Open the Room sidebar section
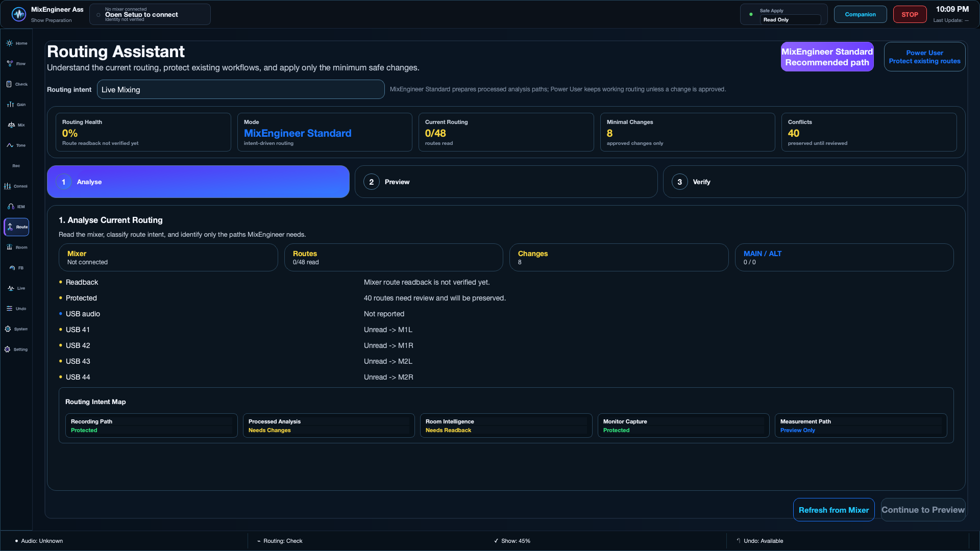980x551 pixels. 16,247
